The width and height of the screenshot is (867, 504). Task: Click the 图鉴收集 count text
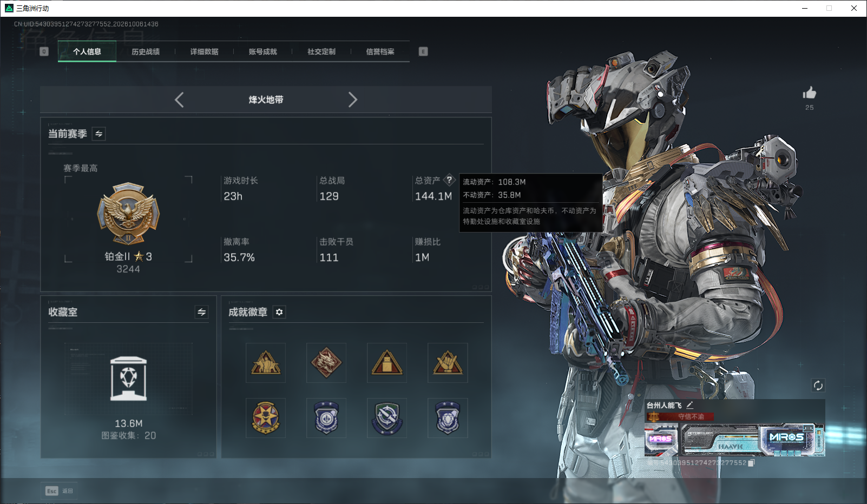[x=128, y=435]
